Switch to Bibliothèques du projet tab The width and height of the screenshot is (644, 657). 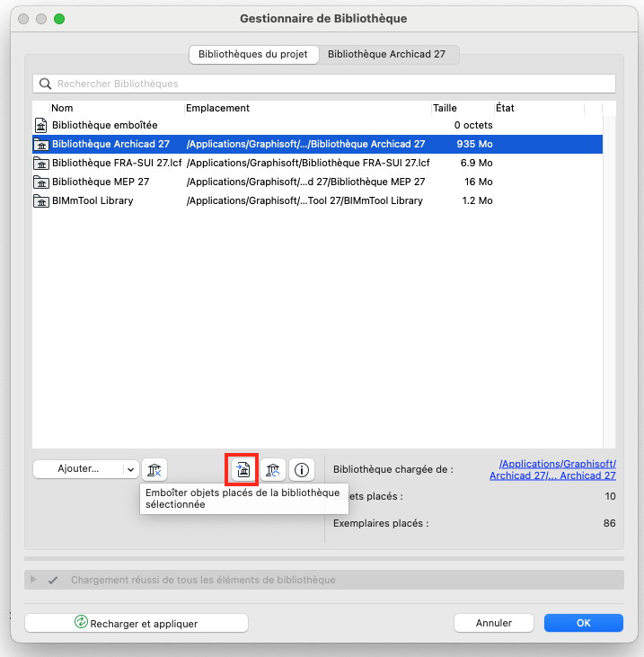(x=253, y=55)
